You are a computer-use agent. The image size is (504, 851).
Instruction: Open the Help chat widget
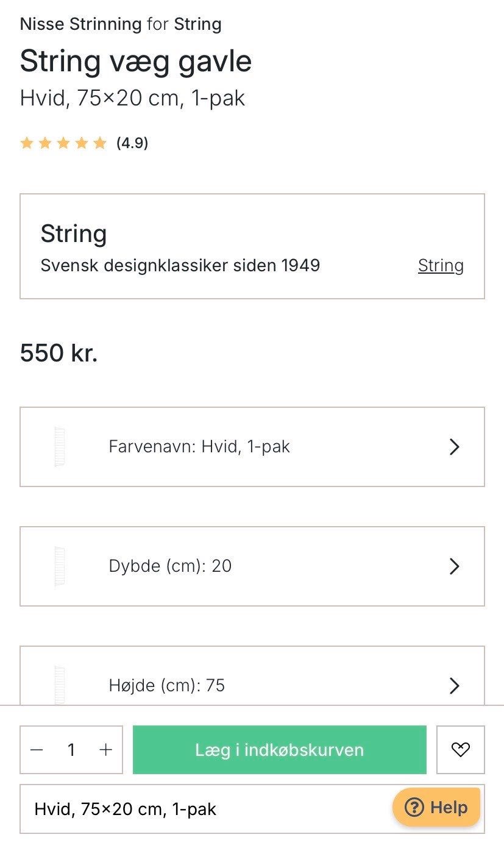pyautogui.click(x=436, y=808)
